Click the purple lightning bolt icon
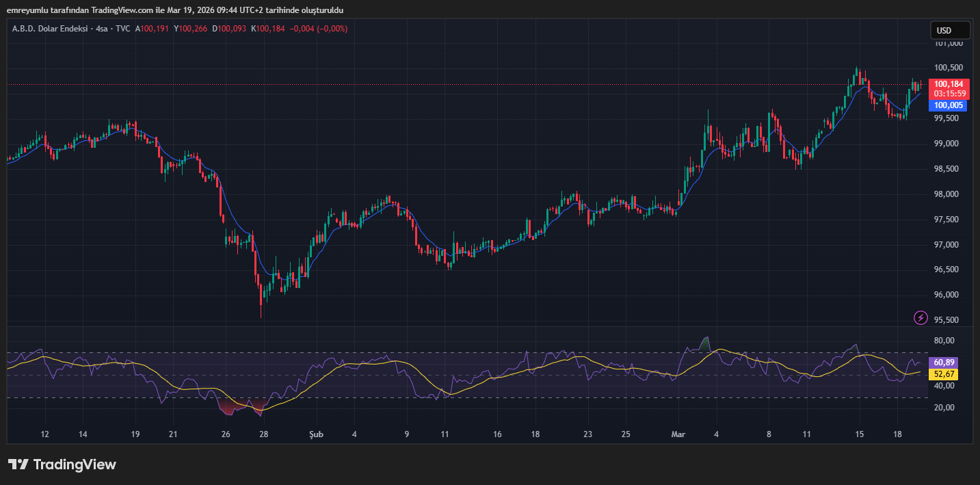Image resolution: width=980 pixels, height=485 pixels. (921, 317)
